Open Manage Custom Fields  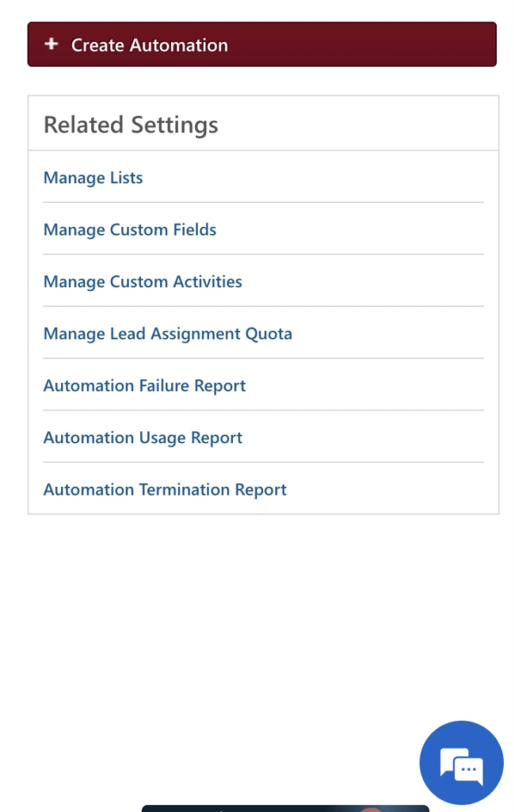(x=129, y=229)
